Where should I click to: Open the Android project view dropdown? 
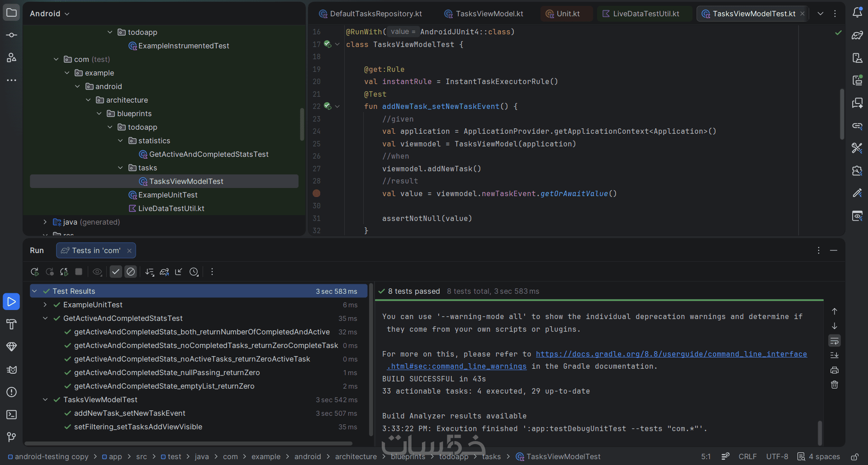pyautogui.click(x=50, y=14)
